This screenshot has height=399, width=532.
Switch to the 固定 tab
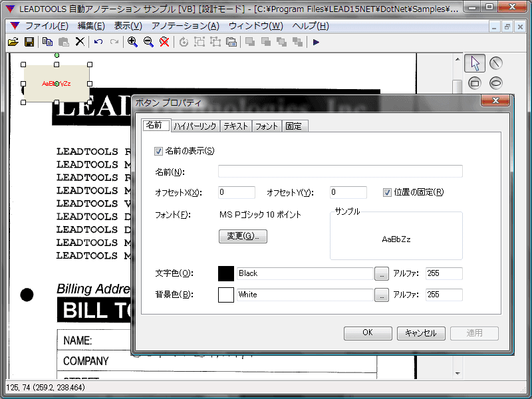[294, 126]
